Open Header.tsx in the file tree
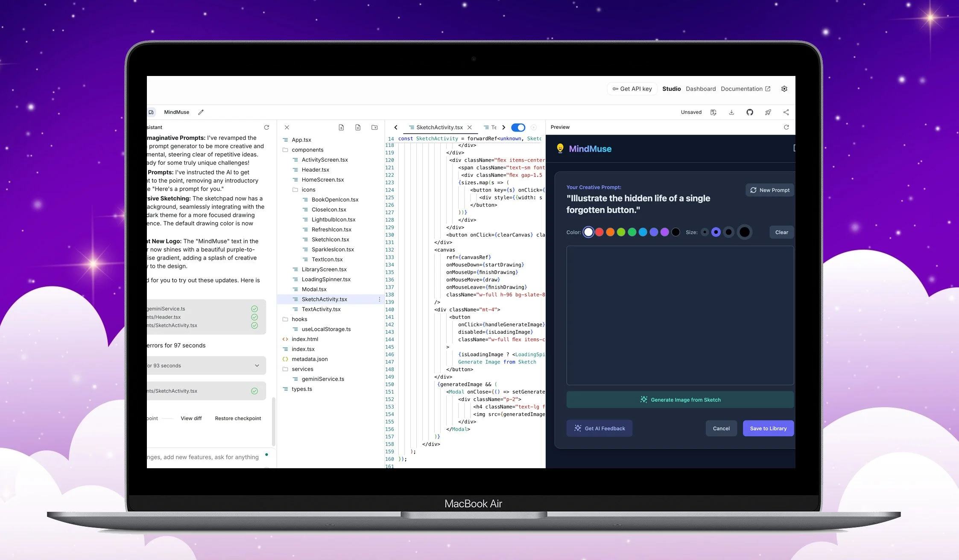Image resolution: width=959 pixels, height=560 pixels. click(x=315, y=170)
